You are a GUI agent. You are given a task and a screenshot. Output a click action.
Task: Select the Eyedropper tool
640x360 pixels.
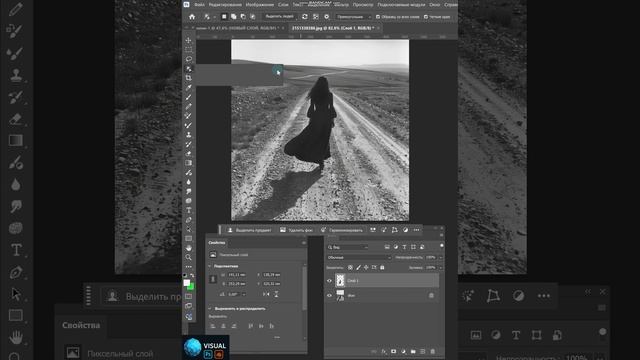pyautogui.click(x=189, y=87)
